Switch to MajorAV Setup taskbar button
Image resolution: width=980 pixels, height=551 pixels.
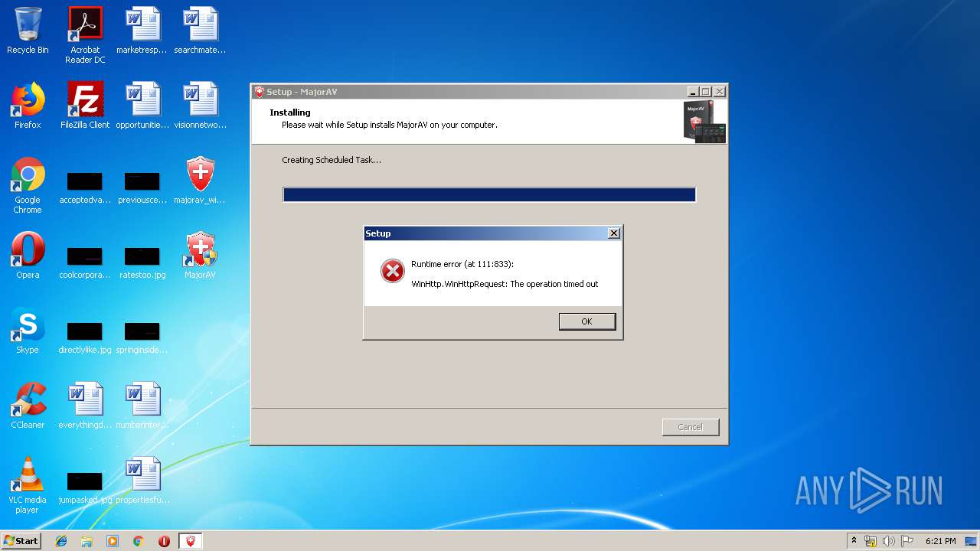[191, 541]
